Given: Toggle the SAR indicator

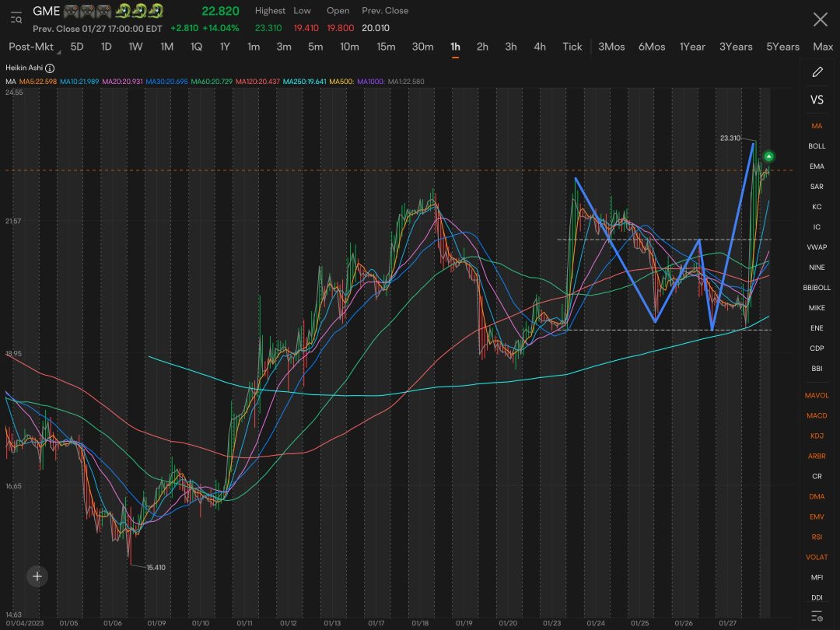Looking at the screenshot, I should click(817, 187).
